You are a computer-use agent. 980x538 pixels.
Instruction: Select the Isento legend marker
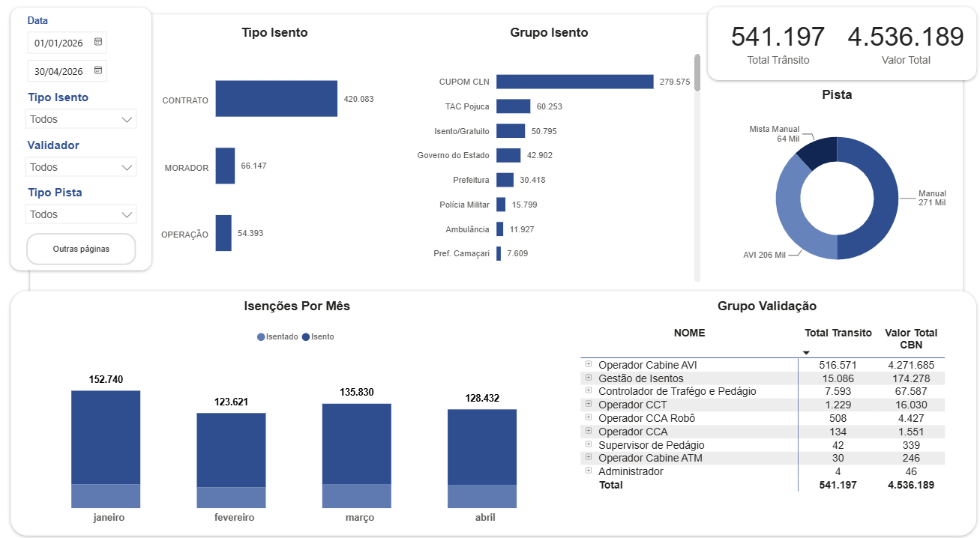pos(306,337)
